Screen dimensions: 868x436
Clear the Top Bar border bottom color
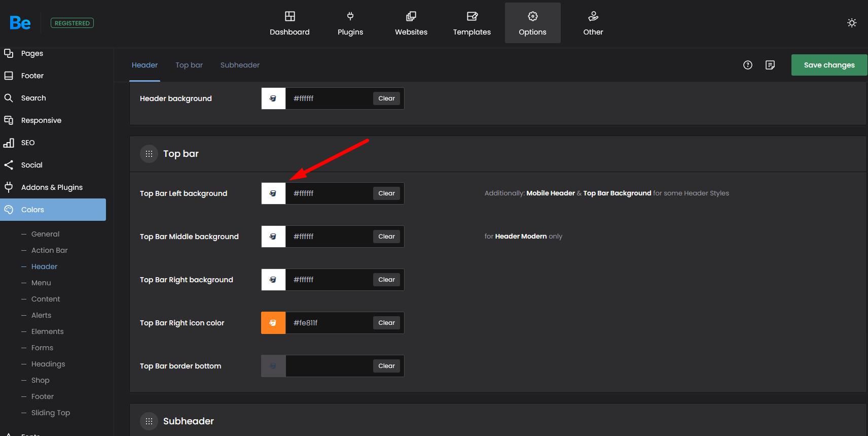(x=386, y=366)
